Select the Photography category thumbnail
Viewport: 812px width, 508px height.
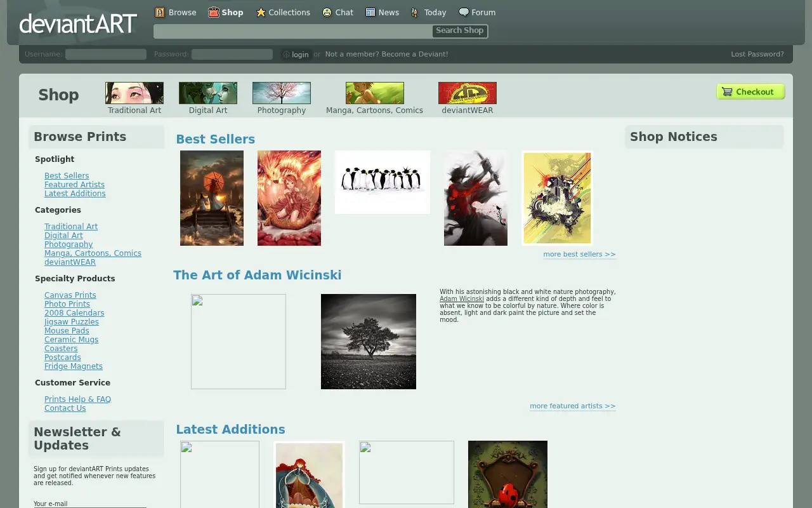point(282,93)
